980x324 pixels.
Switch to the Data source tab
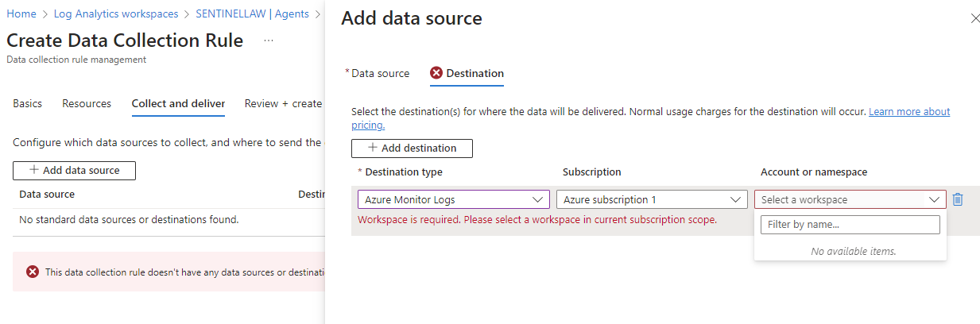(380, 73)
